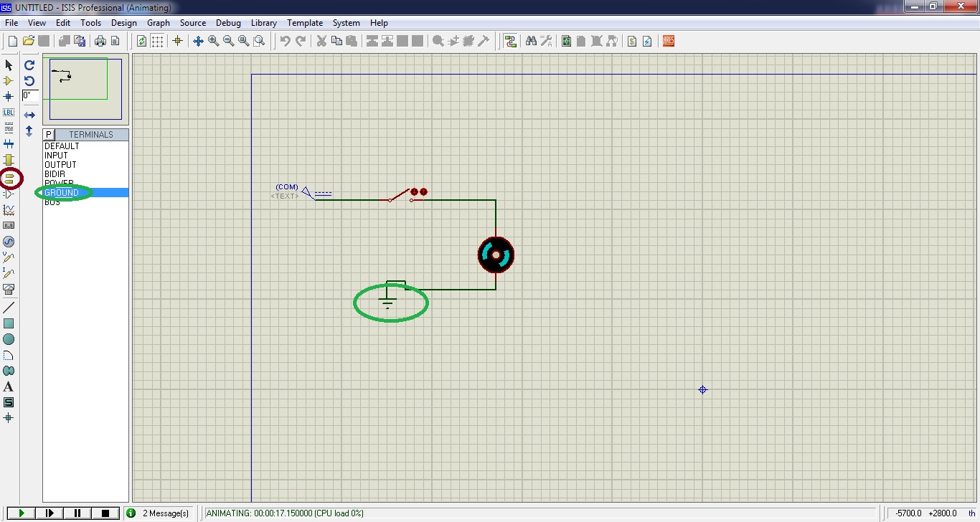Screen dimensions: 980x522
Task: Activate the Wire Label mode
Action: pyautogui.click(x=9, y=112)
